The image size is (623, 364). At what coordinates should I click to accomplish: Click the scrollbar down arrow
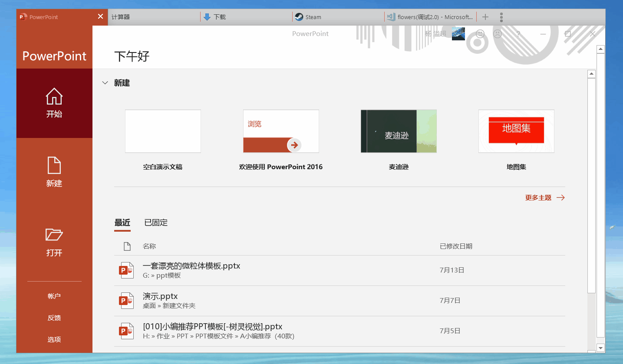coord(600,348)
